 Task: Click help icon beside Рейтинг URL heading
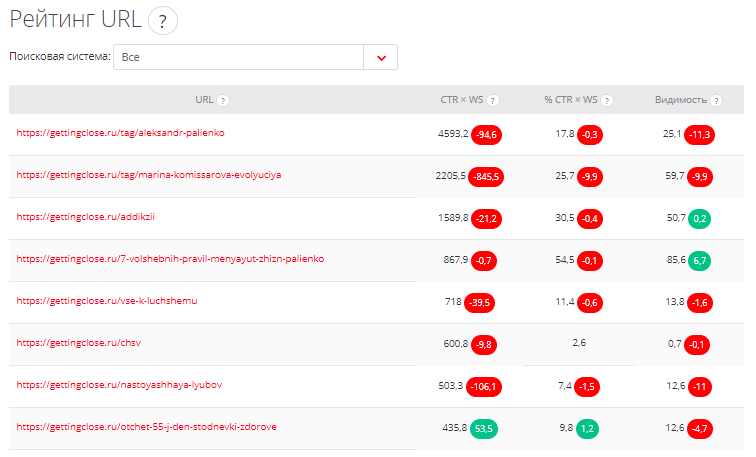(162, 21)
